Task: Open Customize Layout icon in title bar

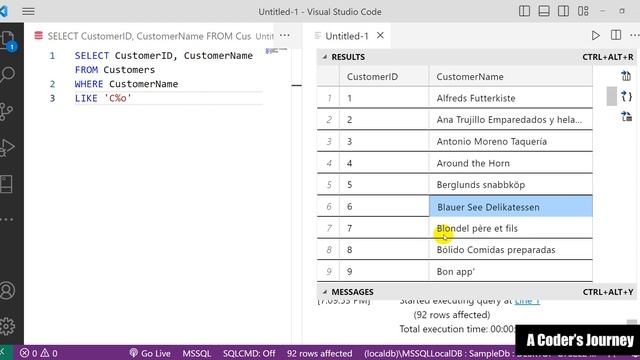Action: [x=583, y=11]
